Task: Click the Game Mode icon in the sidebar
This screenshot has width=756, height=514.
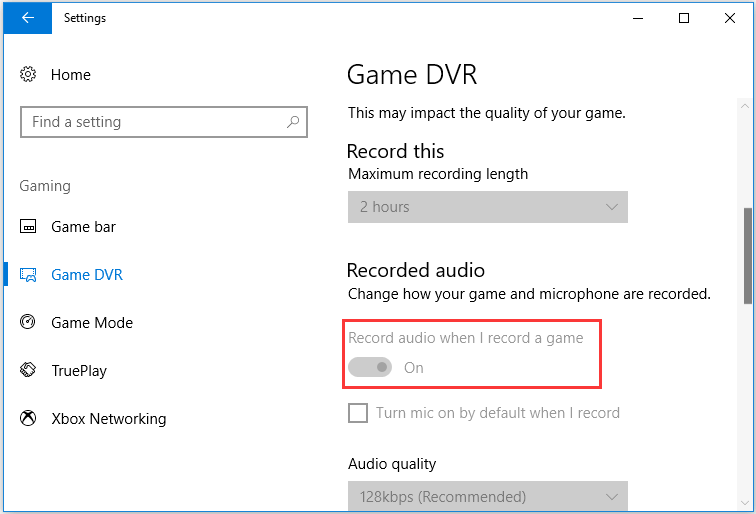Action: [x=29, y=323]
